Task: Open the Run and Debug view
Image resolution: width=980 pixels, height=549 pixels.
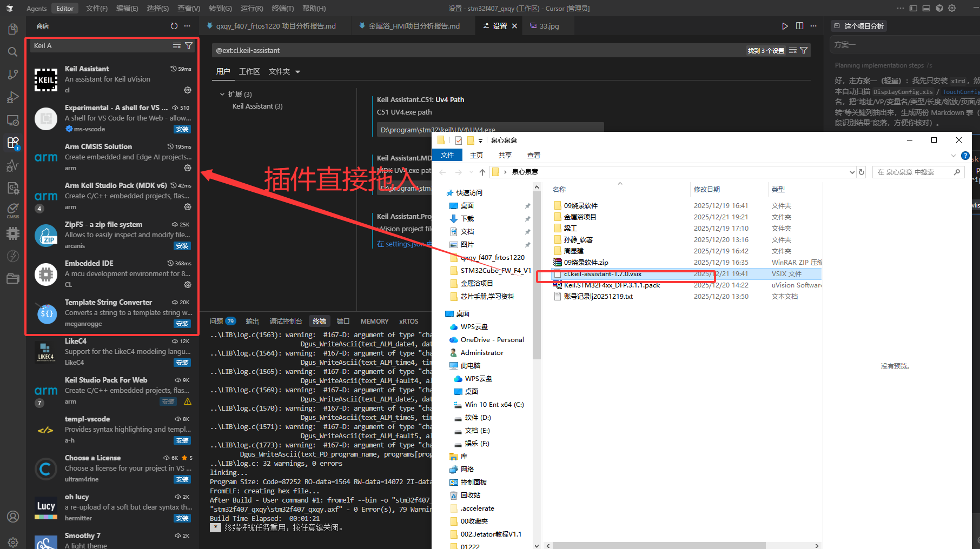Action: point(13,97)
